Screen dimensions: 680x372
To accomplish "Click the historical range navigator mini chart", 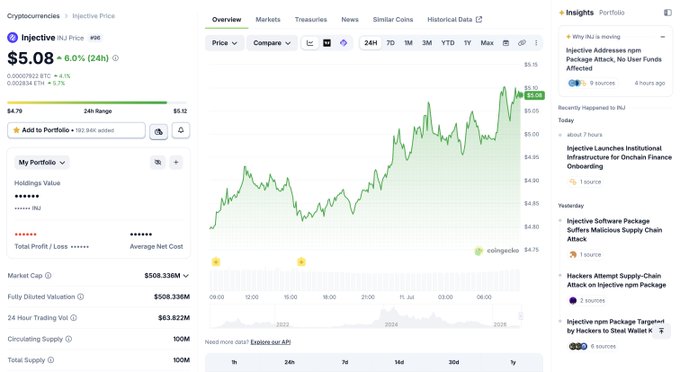I will tap(365, 317).
